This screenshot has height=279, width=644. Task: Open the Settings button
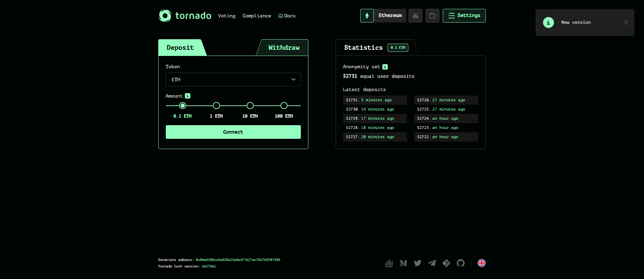click(464, 16)
